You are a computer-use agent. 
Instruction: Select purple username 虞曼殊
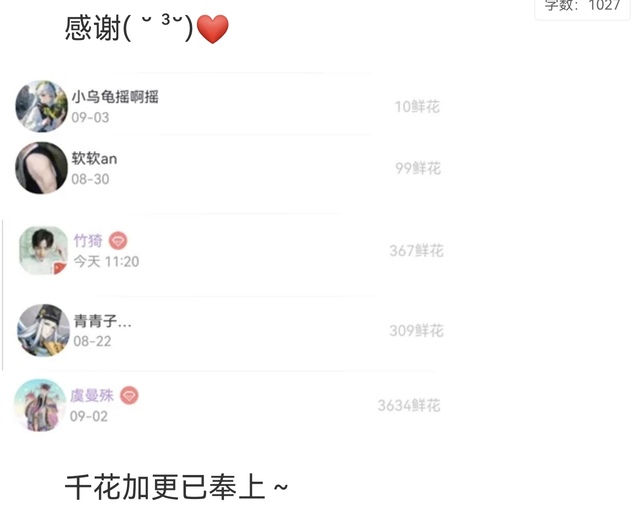tap(92, 395)
